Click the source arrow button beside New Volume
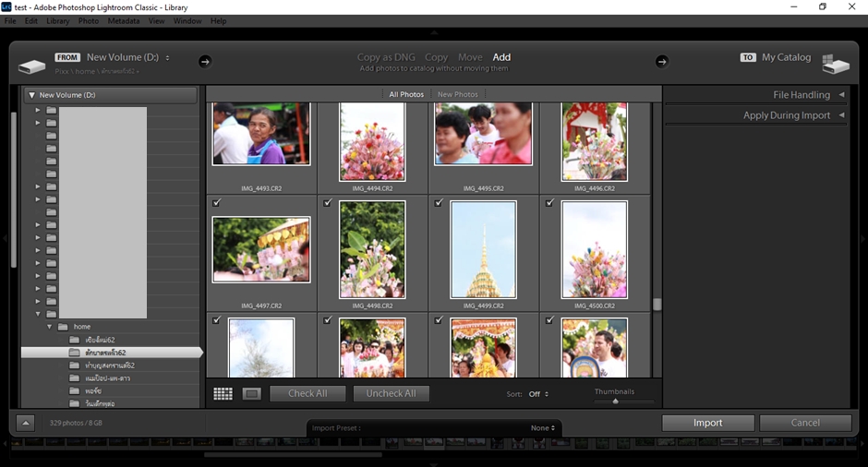Viewport: 868px width, 467px height. coord(205,62)
